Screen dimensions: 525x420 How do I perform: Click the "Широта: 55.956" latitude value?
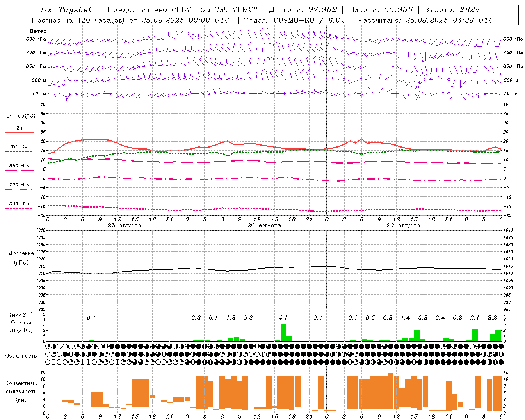click(380, 10)
